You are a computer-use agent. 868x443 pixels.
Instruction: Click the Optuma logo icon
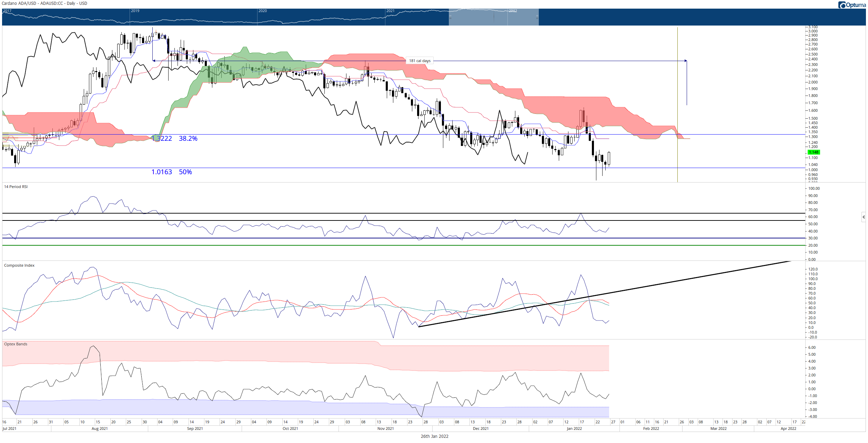coord(842,5)
